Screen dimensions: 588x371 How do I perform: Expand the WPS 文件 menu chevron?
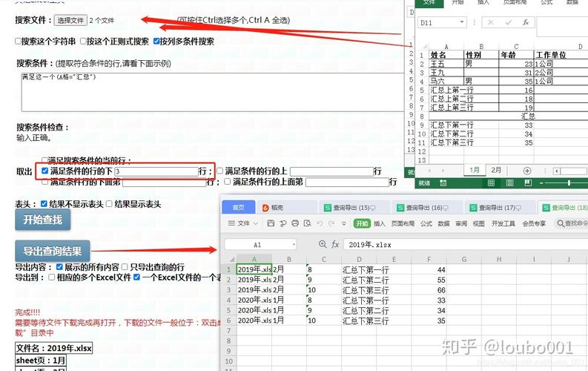pyautogui.click(x=256, y=223)
